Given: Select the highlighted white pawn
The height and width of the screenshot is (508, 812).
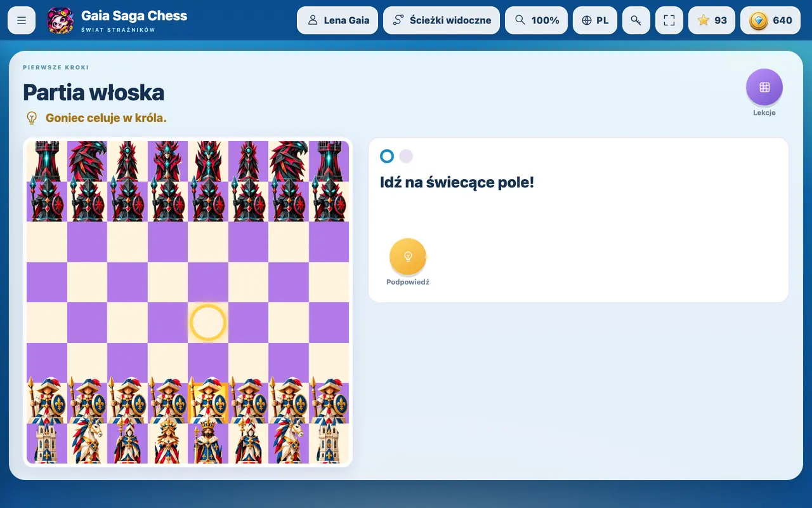Looking at the screenshot, I should click(x=208, y=403).
